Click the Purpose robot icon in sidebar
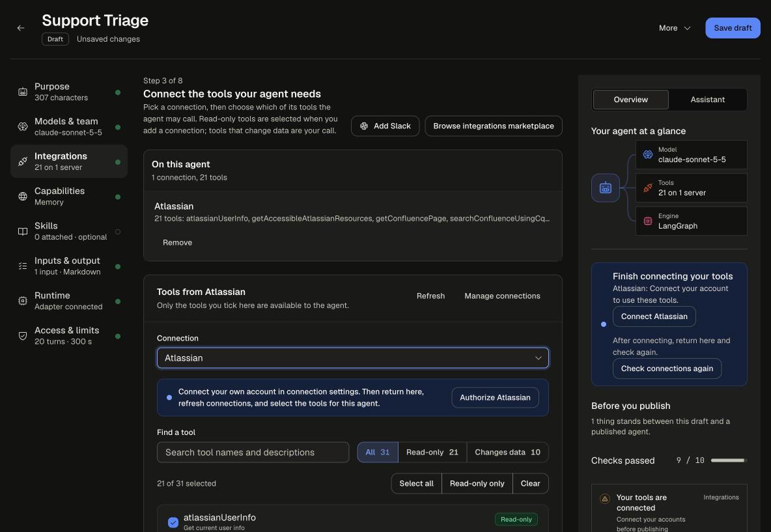The width and height of the screenshot is (771, 532). click(x=23, y=92)
